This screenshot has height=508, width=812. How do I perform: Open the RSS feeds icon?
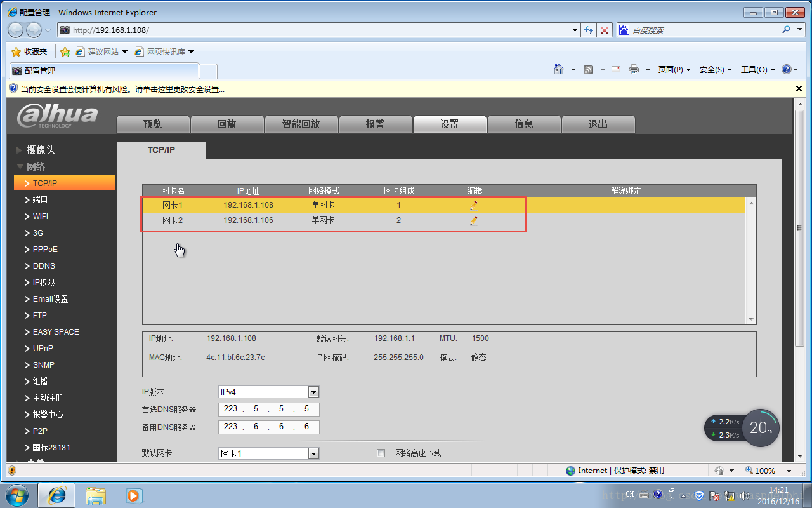pos(588,70)
